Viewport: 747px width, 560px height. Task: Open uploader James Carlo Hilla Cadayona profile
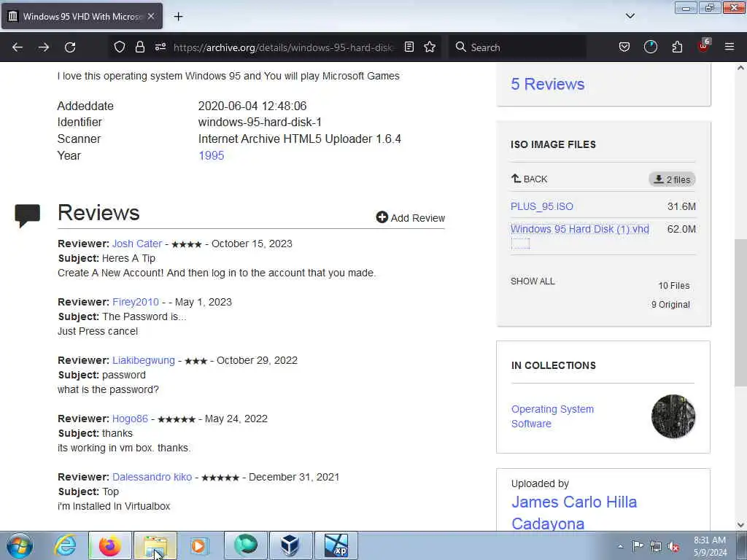point(574,513)
